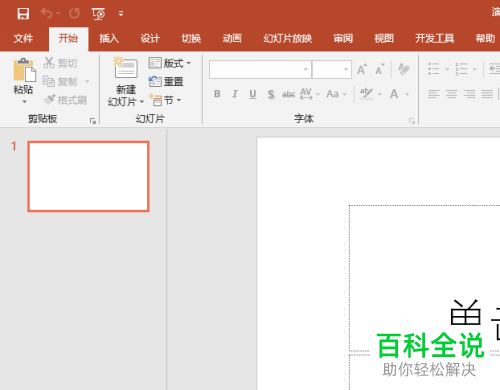Open the 节 section dropdown
Image resolution: width=500 pixels, height=390 pixels.
[x=165, y=100]
